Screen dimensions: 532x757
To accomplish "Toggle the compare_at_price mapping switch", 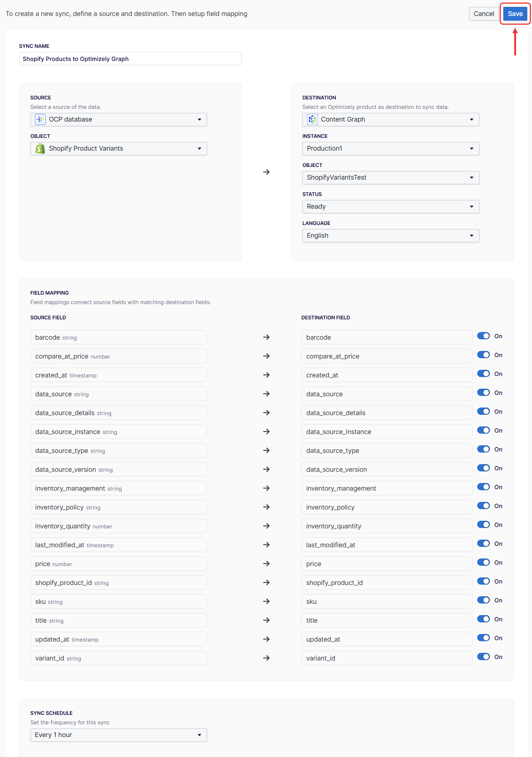I will point(483,355).
